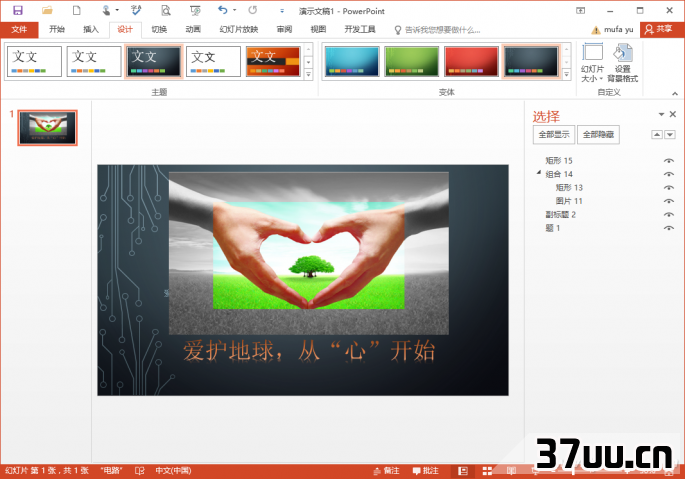This screenshot has width=685, height=479.
Task: Click the start slideshow icon in quick access toolbar
Action: click(x=195, y=10)
